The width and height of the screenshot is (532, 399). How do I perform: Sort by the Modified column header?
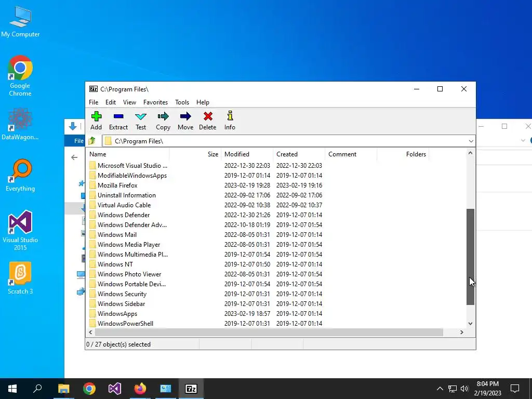[x=247, y=154]
